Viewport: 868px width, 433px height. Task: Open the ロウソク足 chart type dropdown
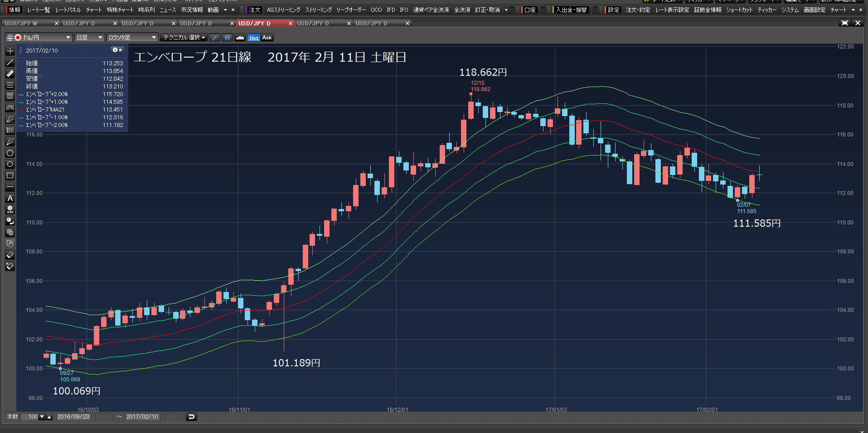click(x=132, y=38)
